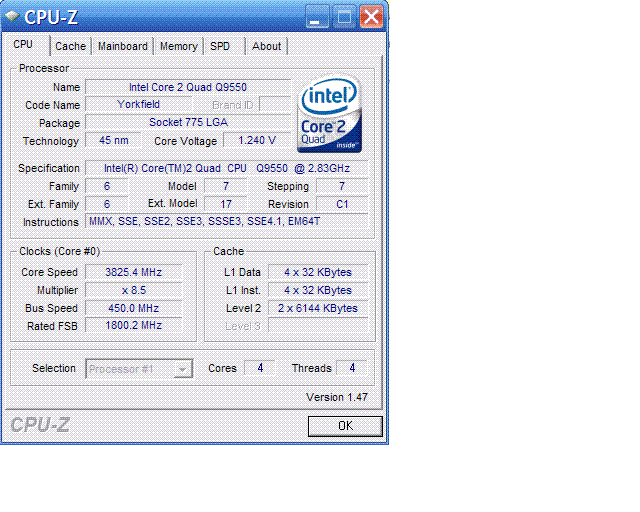The height and width of the screenshot is (512, 640).
Task: Switch to the Cache tab
Action: click(71, 46)
